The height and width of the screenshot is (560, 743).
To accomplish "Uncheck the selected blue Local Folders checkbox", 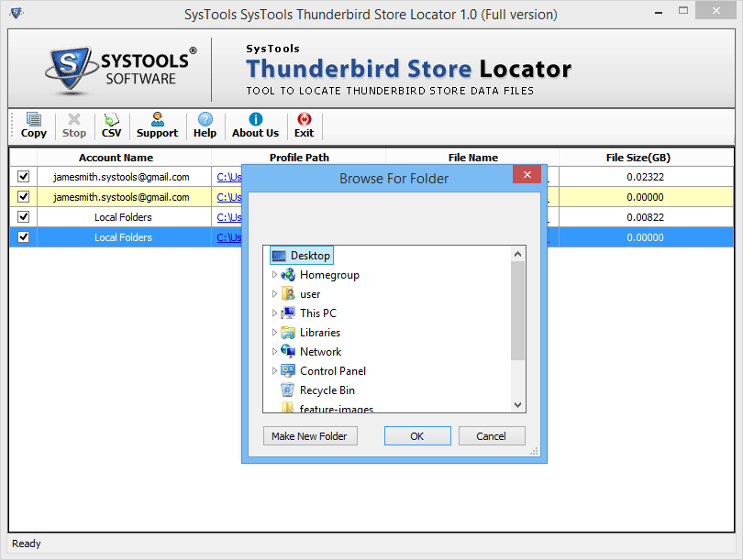I will click(23, 236).
